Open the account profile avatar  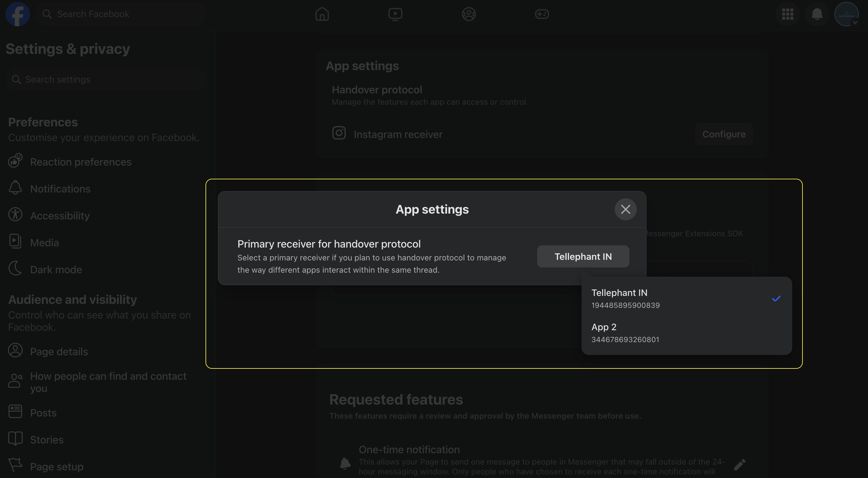point(846,14)
